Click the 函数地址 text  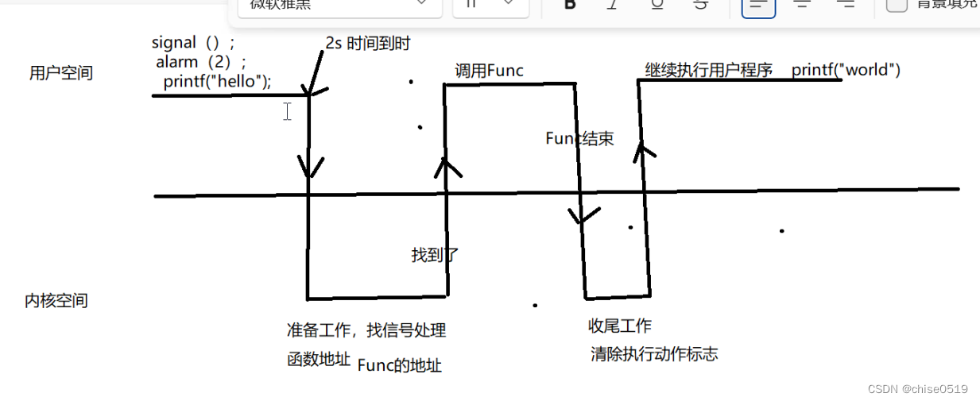318,360
